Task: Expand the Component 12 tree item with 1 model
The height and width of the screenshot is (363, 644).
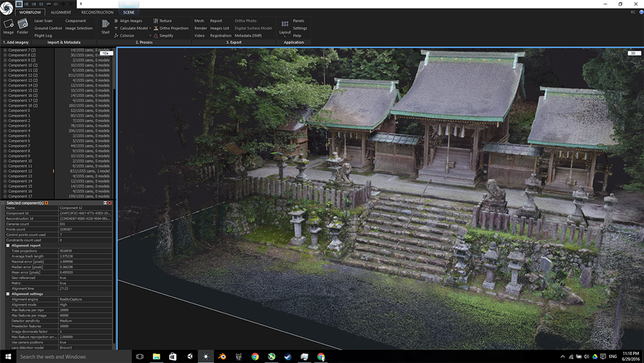Action: click(5, 171)
